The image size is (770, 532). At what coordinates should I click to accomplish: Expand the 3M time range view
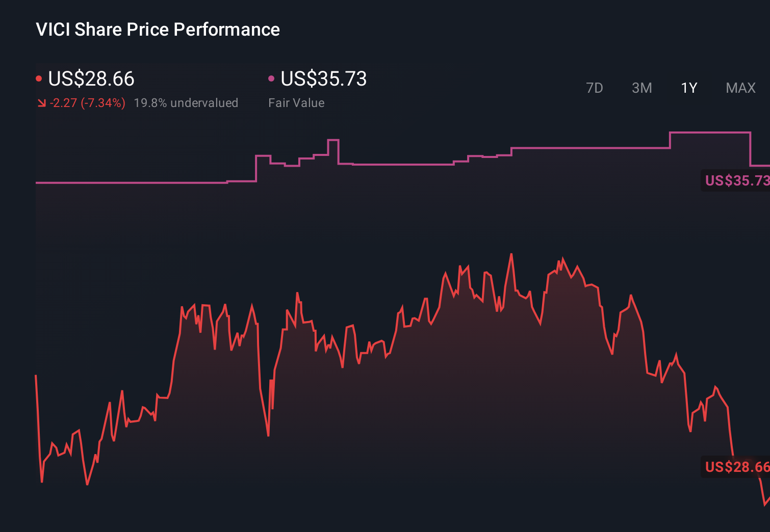point(642,88)
